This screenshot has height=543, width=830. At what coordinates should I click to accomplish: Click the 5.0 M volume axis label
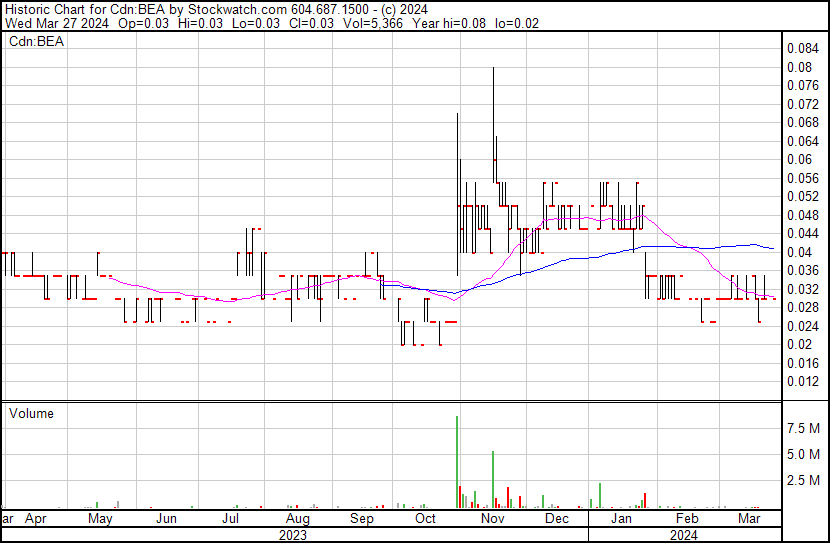point(803,455)
